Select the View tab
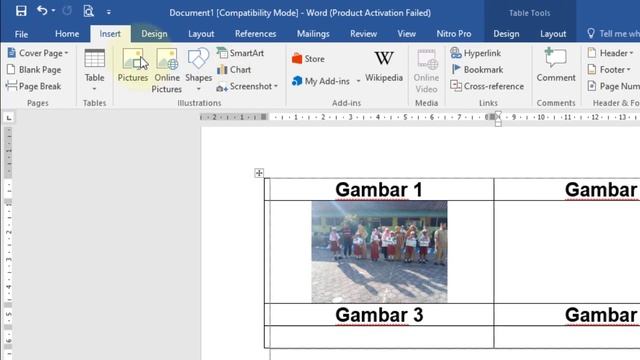Image resolution: width=640 pixels, height=360 pixels. click(x=407, y=34)
